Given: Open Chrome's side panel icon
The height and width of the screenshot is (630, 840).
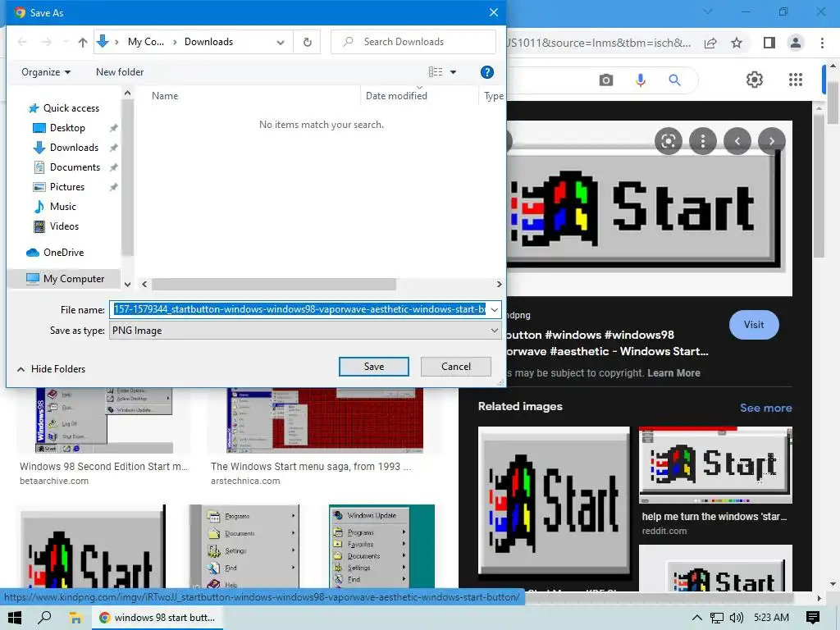Looking at the screenshot, I should pyautogui.click(x=769, y=43).
